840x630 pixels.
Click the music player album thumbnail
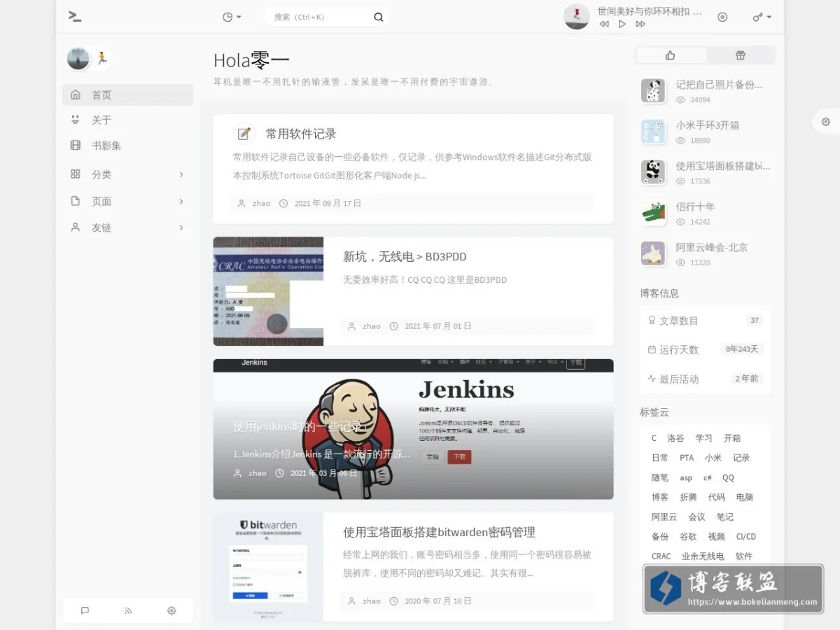[x=577, y=16]
